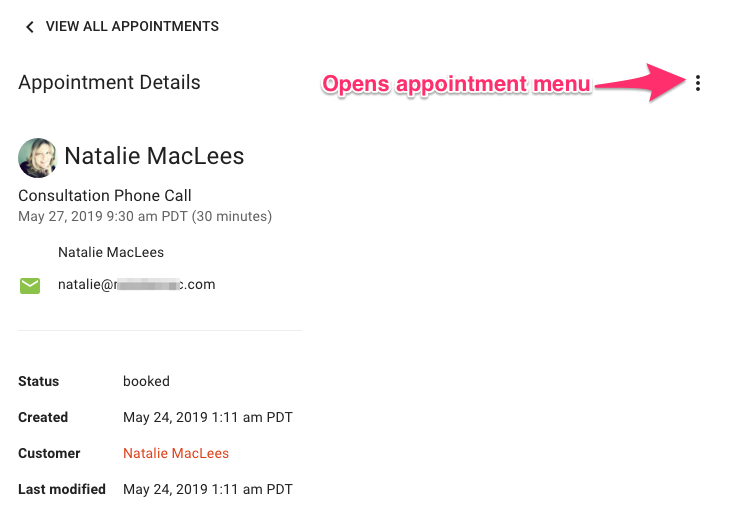The width and height of the screenshot is (733, 516).
Task: Click the Created date value
Action: (x=208, y=417)
